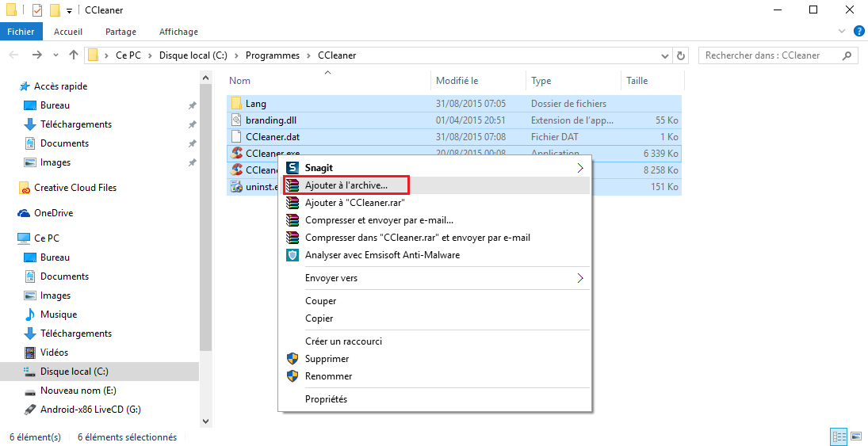Screen dimensions: 868x446
Task: Click WinRAR icon beside Ajouter à "CCleaner.rar"
Action: click(293, 203)
